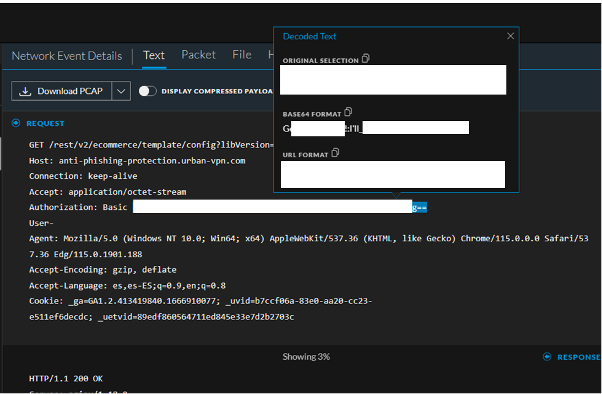Expand the Download PCAP dropdown arrow
The width and height of the screenshot is (602, 394).
click(x=121, y=91)
